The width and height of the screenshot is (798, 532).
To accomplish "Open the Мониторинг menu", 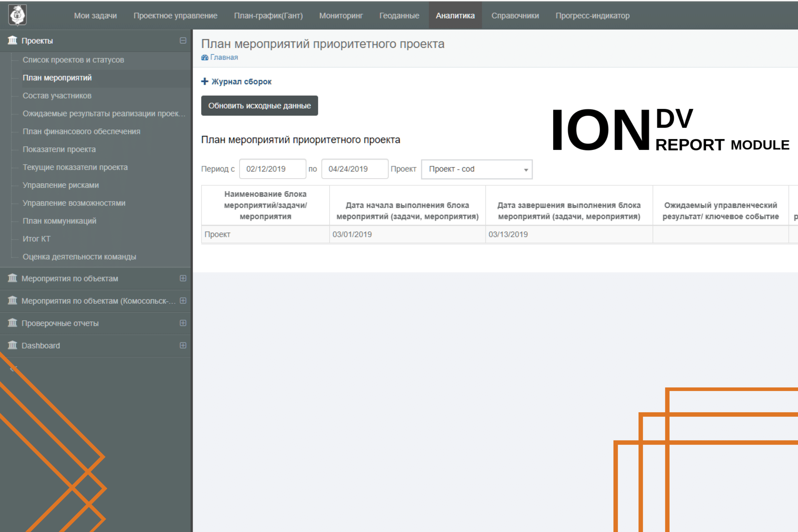I will tap(341, 16).
